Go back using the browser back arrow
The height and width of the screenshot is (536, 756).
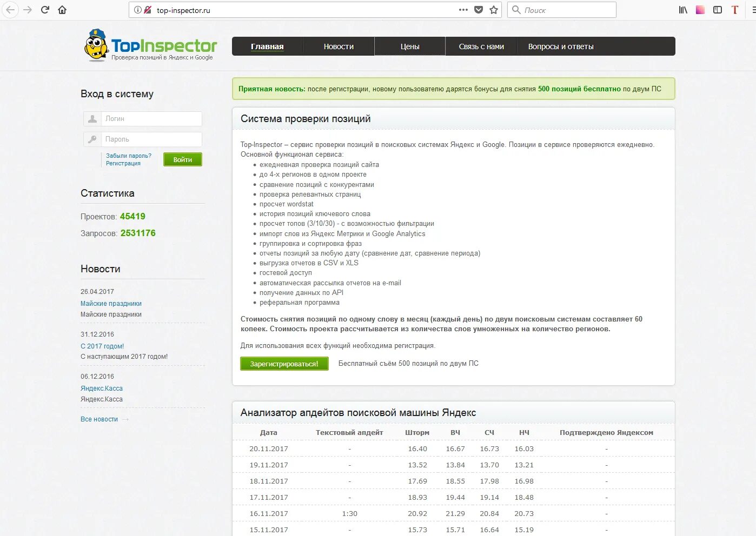click(10, 10)
